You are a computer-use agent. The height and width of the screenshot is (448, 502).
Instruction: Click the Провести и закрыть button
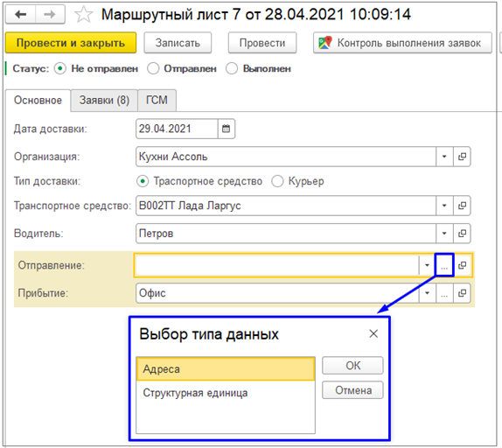(71, 43)
